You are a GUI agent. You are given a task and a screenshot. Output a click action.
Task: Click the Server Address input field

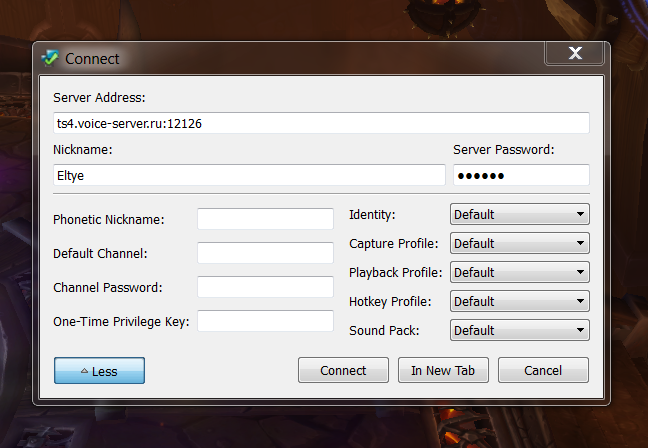tap(321, 123)
